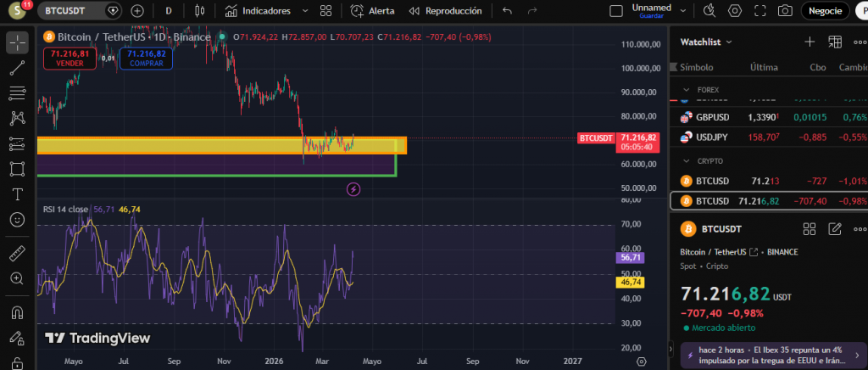Click the Negocie button
Image resolution: width=868 pixels, height=370 pixels.
click(825, 11)
